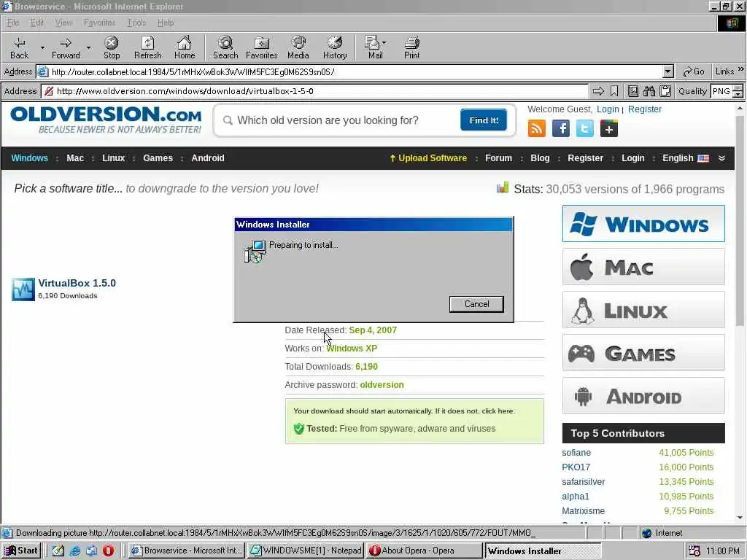Open the Media pane icon
The width and height of the screenshot is (747, 560).
(x=298, y=47)
